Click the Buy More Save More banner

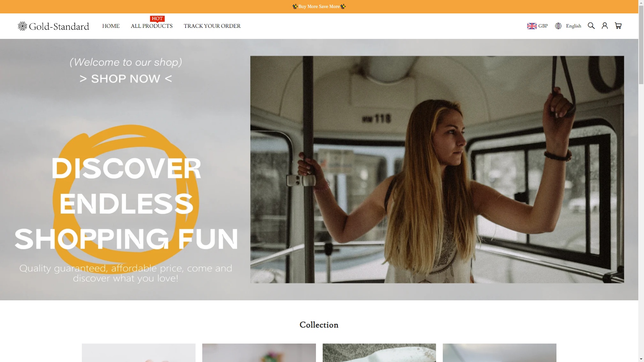coord(319,7)
